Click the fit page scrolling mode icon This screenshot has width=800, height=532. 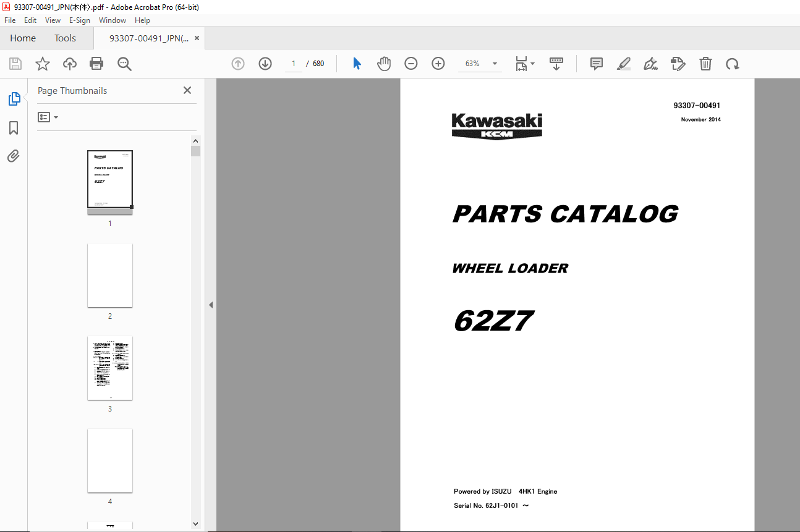(521, 64)
